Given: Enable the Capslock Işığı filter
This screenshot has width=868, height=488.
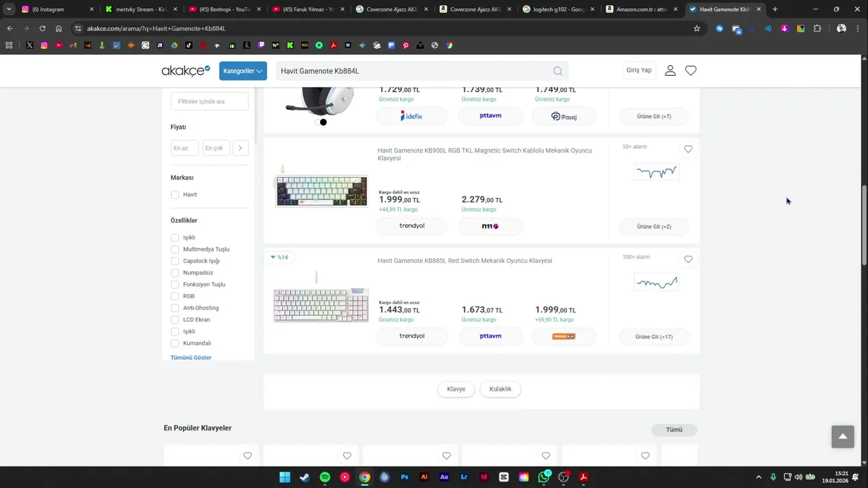Looking at the screenshot, I should [x=175, y=261].
